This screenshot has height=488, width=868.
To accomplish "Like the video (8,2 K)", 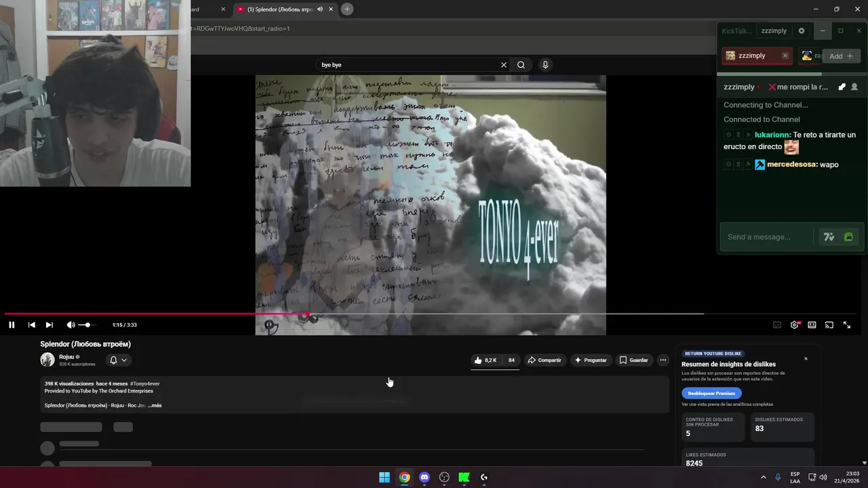I will pyautogui.click(x=487, y=360).
